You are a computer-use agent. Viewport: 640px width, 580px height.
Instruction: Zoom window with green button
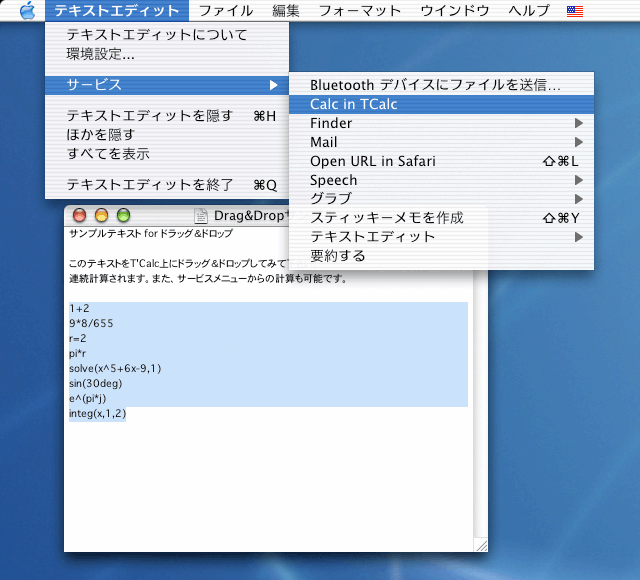[x=124, y=215]
